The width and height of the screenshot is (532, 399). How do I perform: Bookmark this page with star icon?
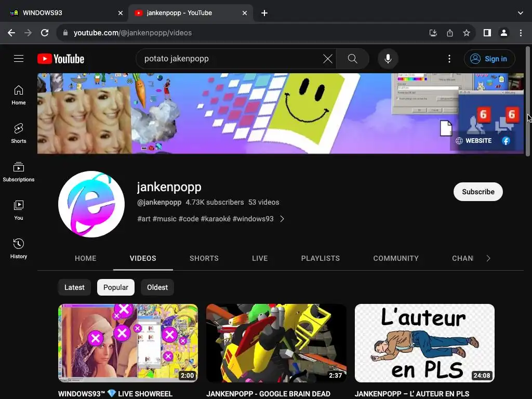tap(467, 33)
